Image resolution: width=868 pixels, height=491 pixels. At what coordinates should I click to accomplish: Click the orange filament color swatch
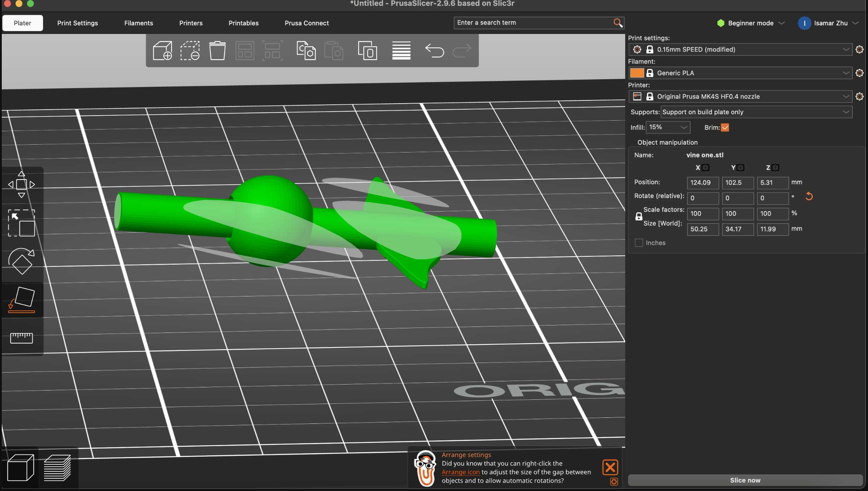637,73
